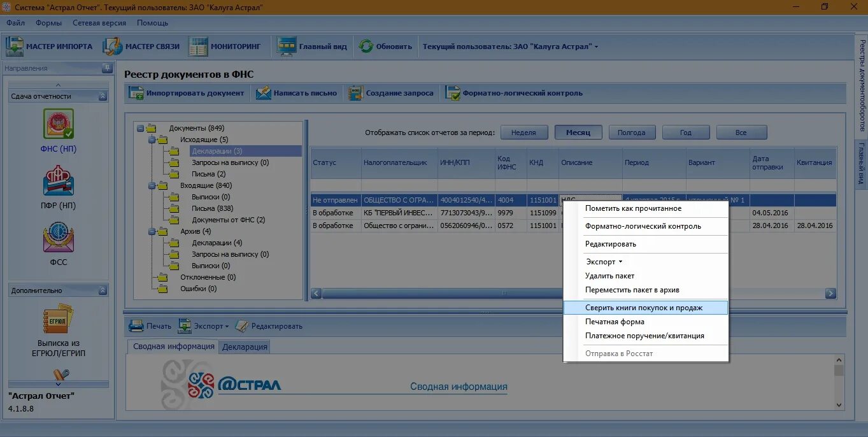The image size is (868, 437).
Task: Open the Помощь menu
Action: click(152, 23)
